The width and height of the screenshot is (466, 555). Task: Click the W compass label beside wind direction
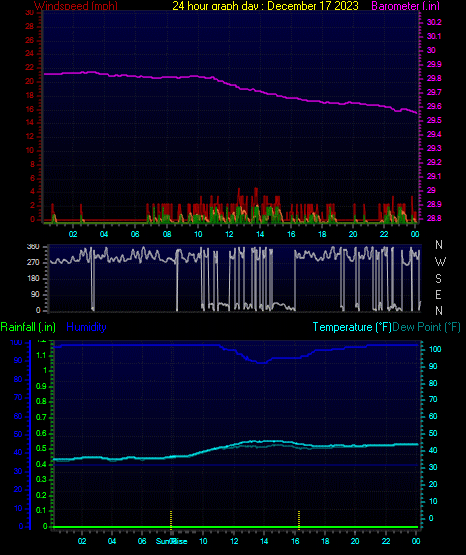tap(440, 262)
